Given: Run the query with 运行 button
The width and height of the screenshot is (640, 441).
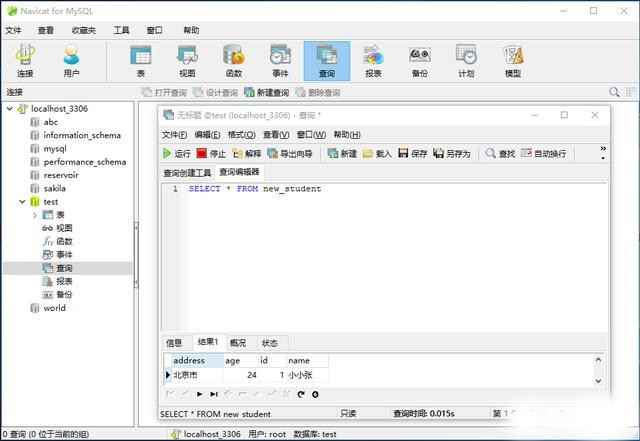Looking at the screenshot, I should click(177, 154).
